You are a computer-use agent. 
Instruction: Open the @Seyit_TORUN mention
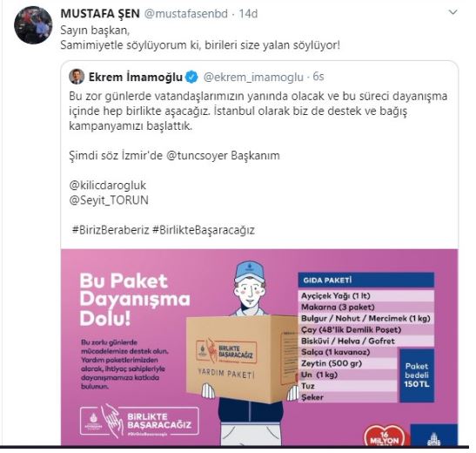point(109,200)
